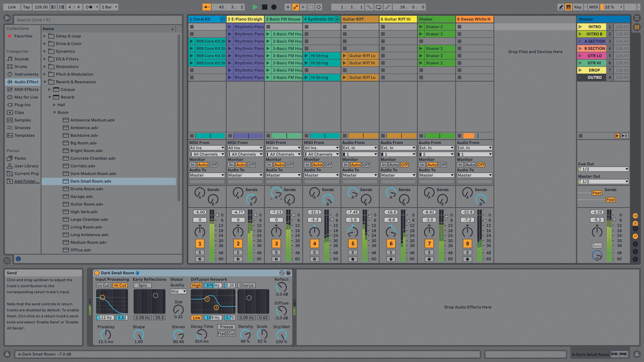Image resolution: width=644 pixels, height=362 pixels.
Task: Click the Session Record circle button
Action: click(318, 7)
